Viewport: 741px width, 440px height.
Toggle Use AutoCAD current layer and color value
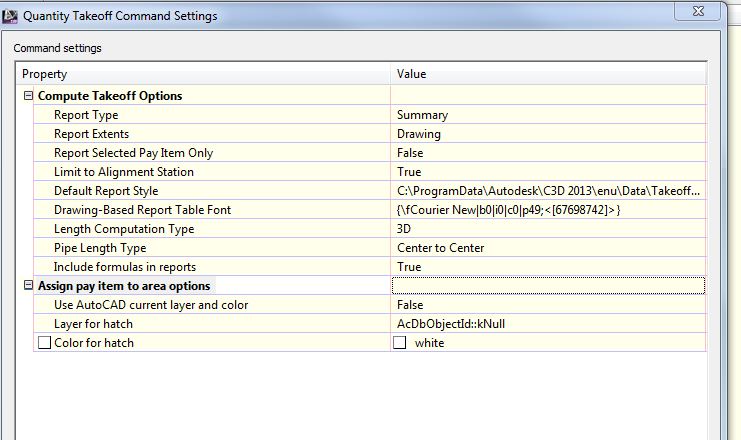[548, 305]
